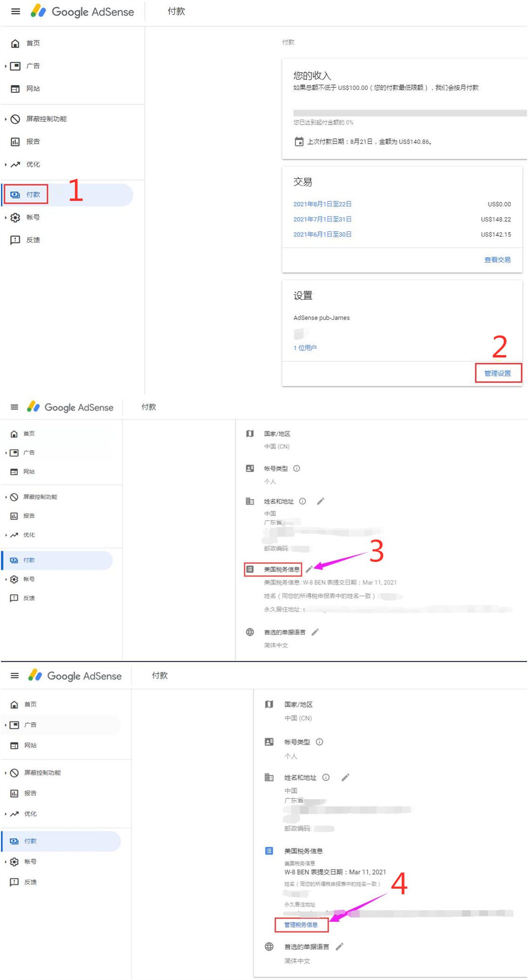Open the 2021年7月1日至31日 transaction link
The image size is (528, 980).
pyautogui.click(x=322, y=219)
